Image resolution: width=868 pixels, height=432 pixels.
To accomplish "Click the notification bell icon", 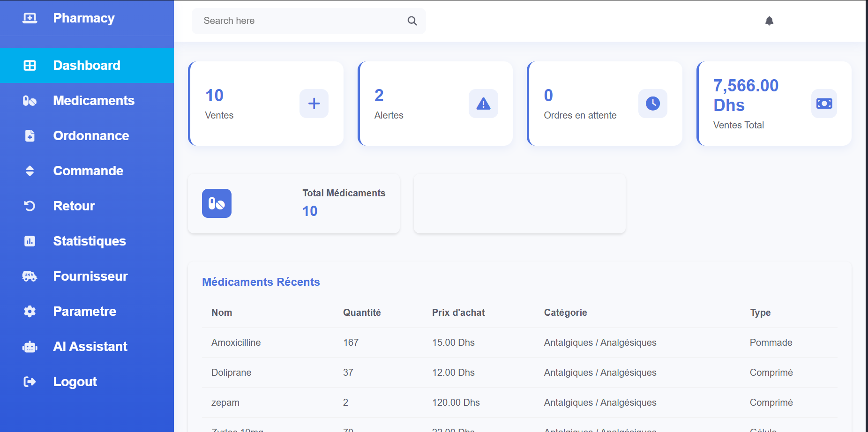I will (769, 21).
